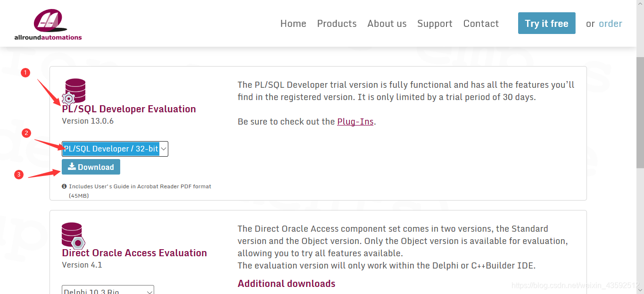
Task: Click red annotation circle number 3
Action: [19, 175]
